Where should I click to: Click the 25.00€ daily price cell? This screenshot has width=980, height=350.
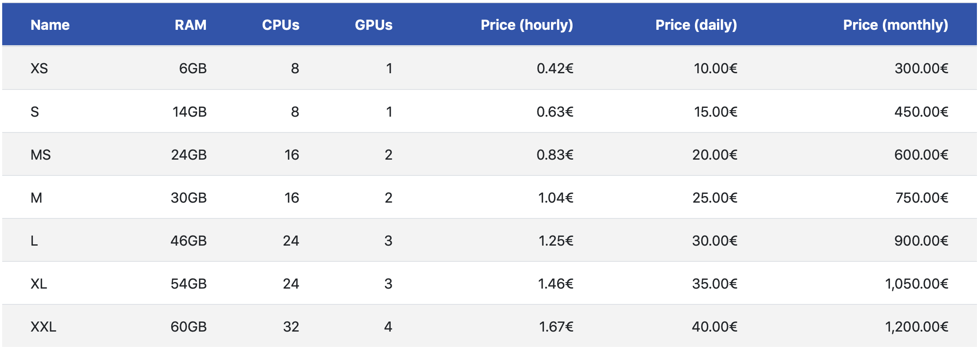[714, 198]
